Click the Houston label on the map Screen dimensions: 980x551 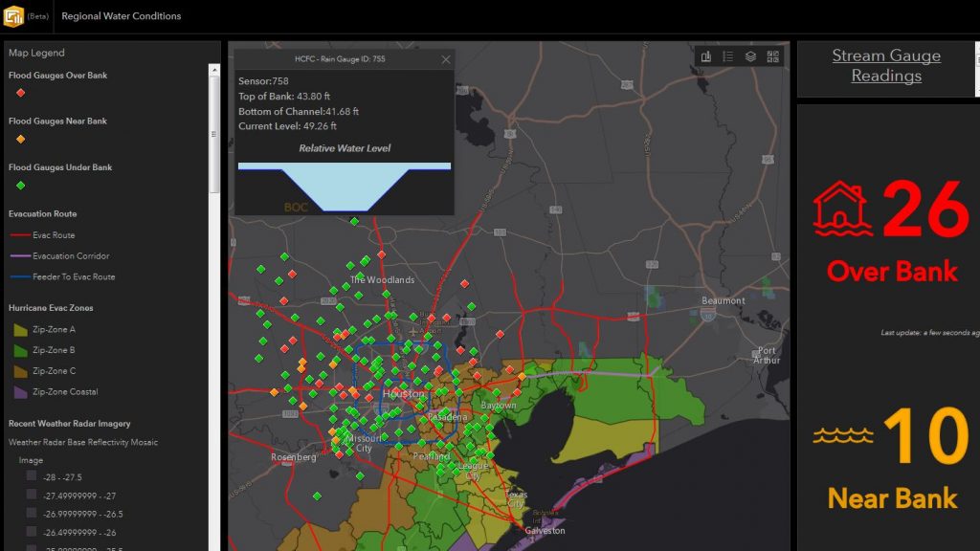click(402, 394)
